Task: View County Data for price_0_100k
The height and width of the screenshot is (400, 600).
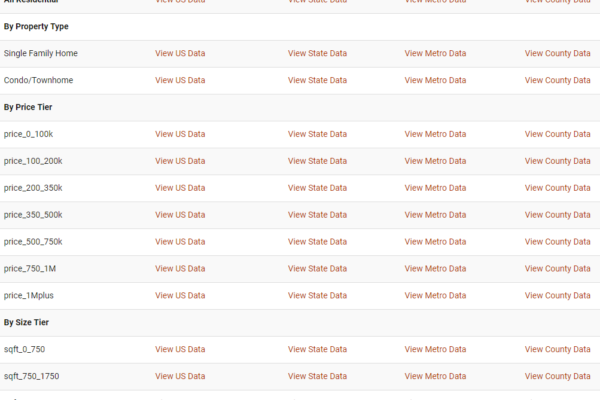Action: (558, 134)
